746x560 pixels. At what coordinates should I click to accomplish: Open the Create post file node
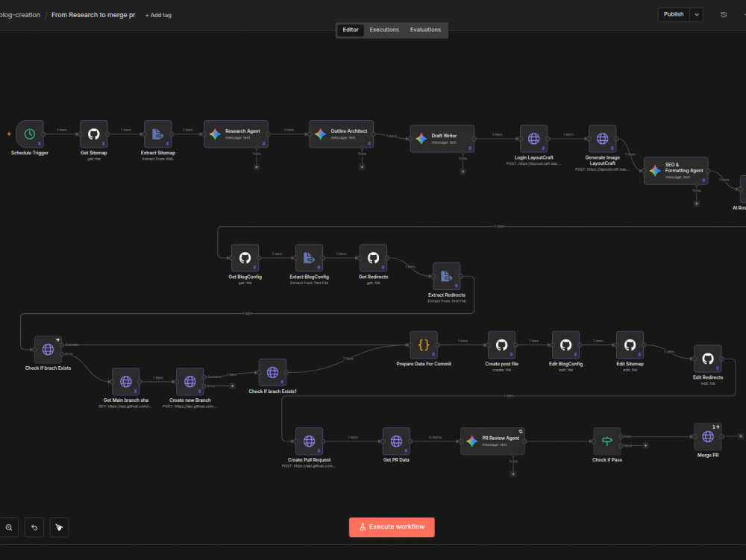pyautogui.click(x=501, y=345)
